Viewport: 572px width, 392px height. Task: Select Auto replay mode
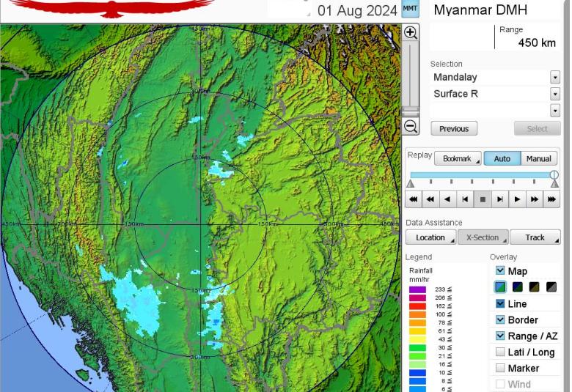click(x=502, y=158)
